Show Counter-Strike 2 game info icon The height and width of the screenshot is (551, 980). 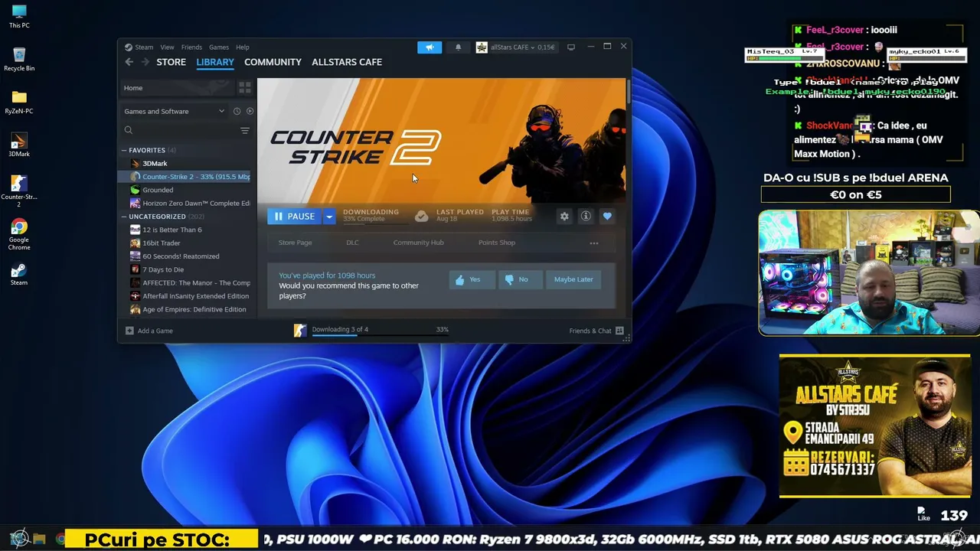point(586,217)
